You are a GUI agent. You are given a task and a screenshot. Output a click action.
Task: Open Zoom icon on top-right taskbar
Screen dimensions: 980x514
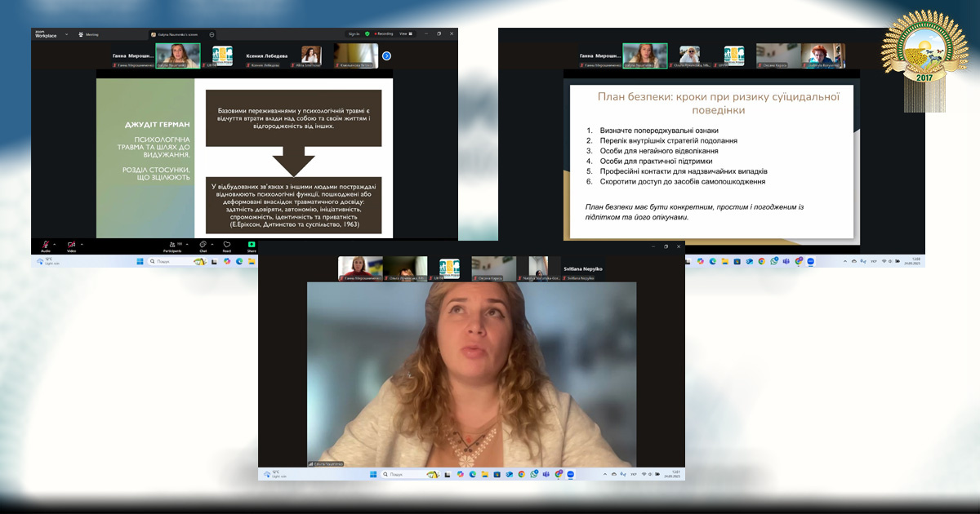811,261
